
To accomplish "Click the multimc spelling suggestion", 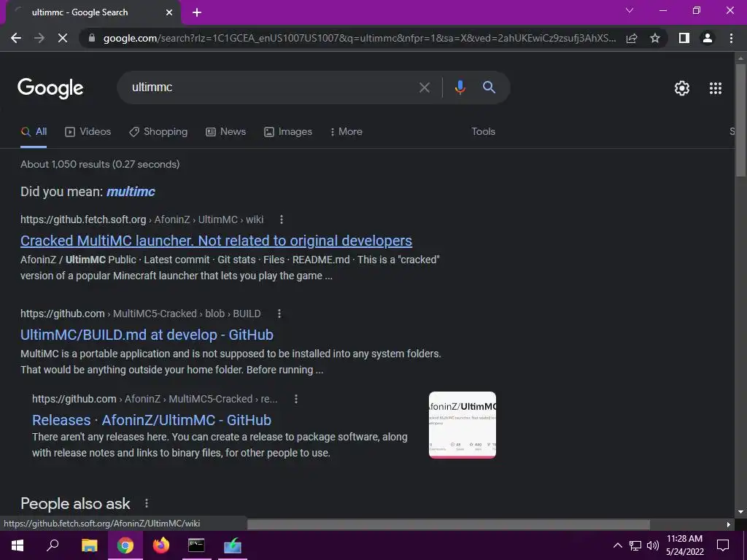I will [131, 192].
